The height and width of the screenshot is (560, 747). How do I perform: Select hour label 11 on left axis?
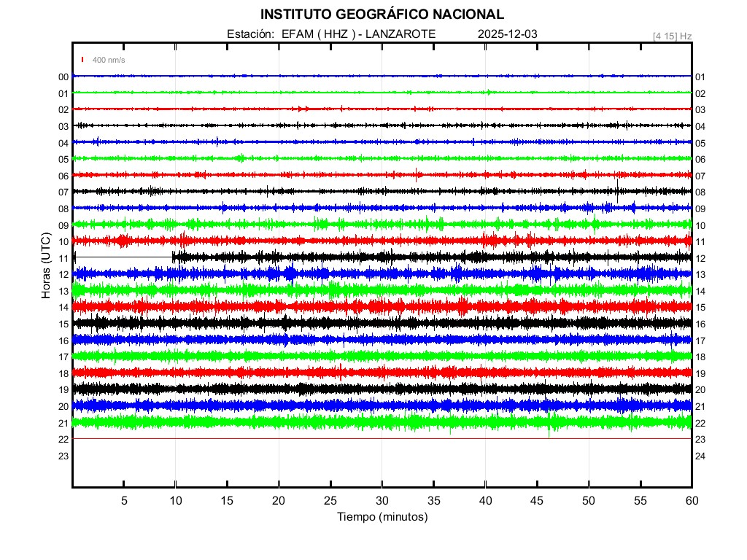pos(63,258)
